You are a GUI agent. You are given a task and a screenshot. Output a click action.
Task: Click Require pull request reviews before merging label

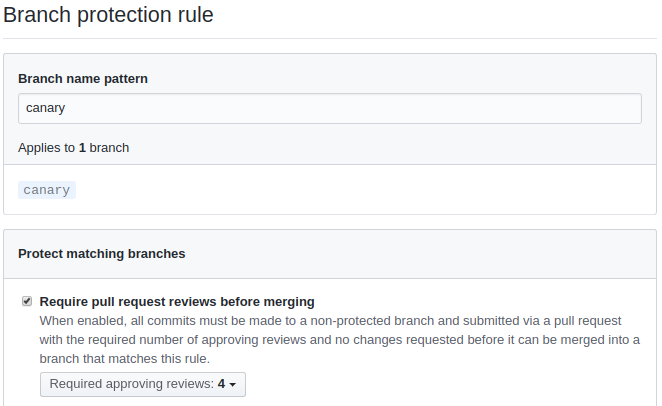(177, 301)
